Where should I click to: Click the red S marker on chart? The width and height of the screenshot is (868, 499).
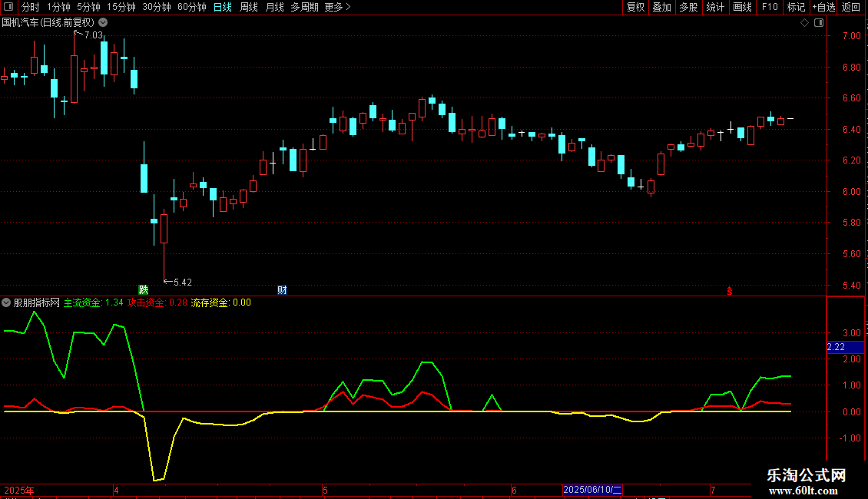click(730, 291)
